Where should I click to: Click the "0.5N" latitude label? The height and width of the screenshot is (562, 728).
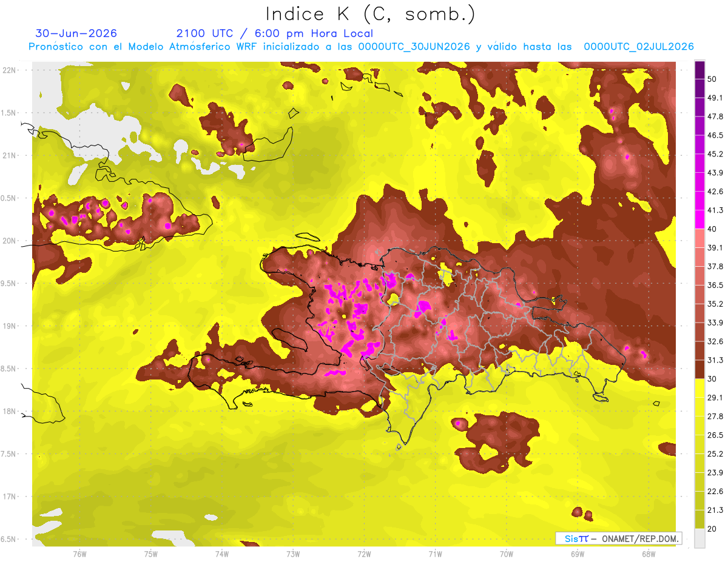point(8,198)
